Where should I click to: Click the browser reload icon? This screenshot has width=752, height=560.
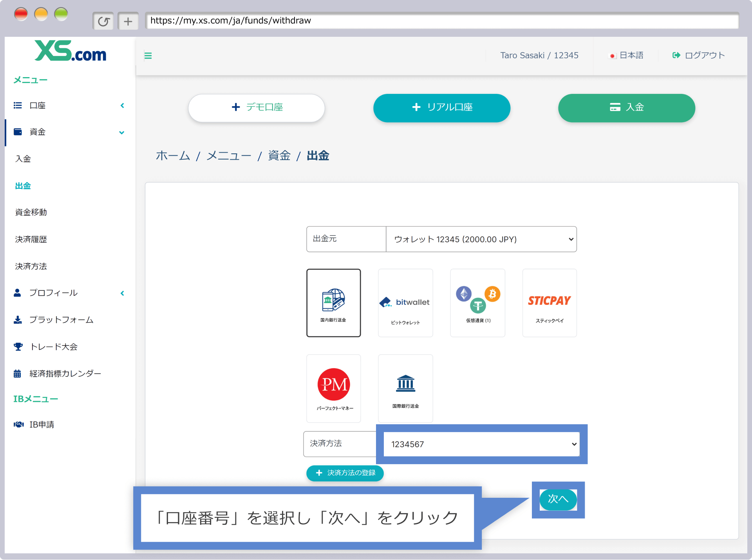[103, 21]
